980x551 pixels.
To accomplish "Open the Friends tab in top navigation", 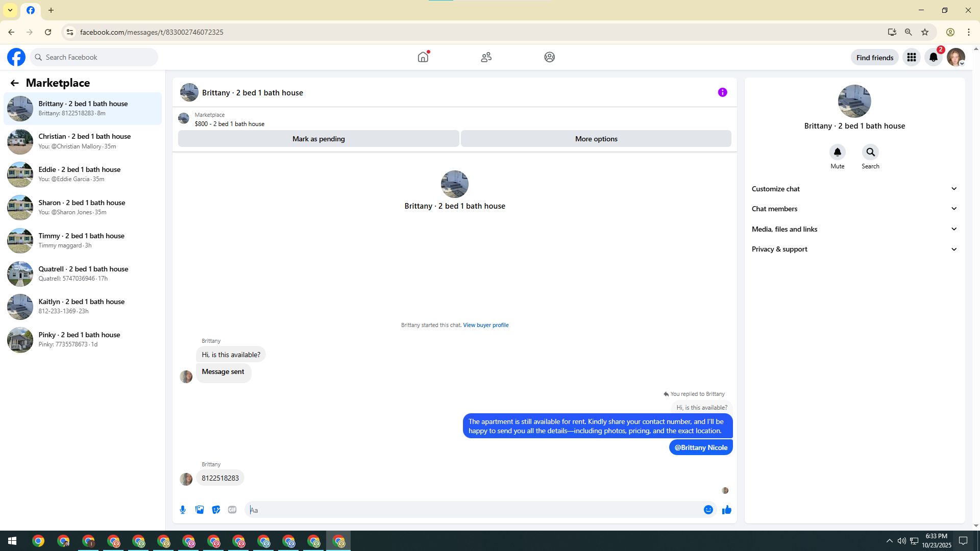I will point(486,57).
